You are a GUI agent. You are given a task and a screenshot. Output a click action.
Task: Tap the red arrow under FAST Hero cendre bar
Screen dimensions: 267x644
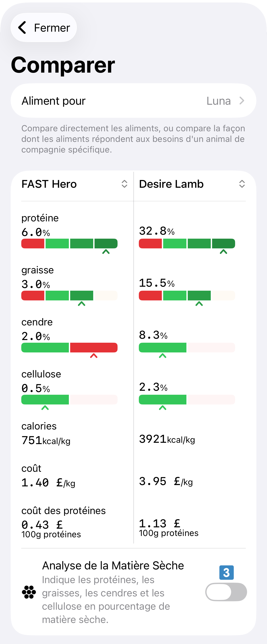pyautogui.click(x=94, y=356)
